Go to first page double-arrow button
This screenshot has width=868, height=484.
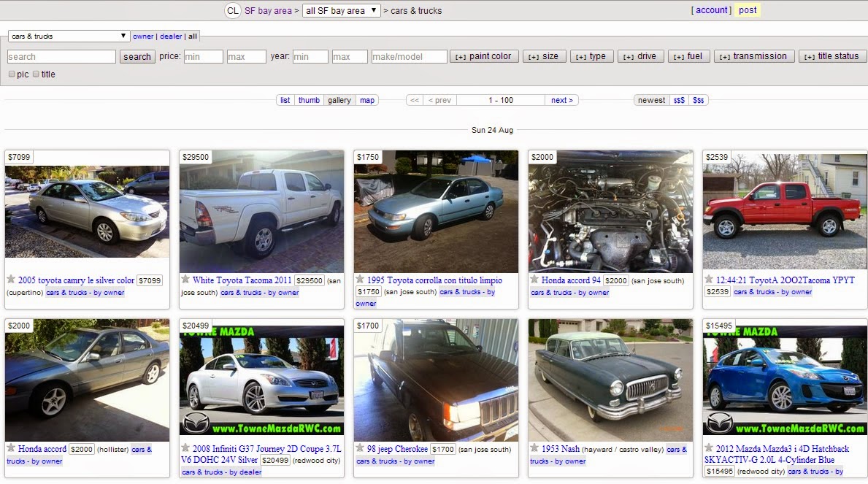(x=415, y=100)
